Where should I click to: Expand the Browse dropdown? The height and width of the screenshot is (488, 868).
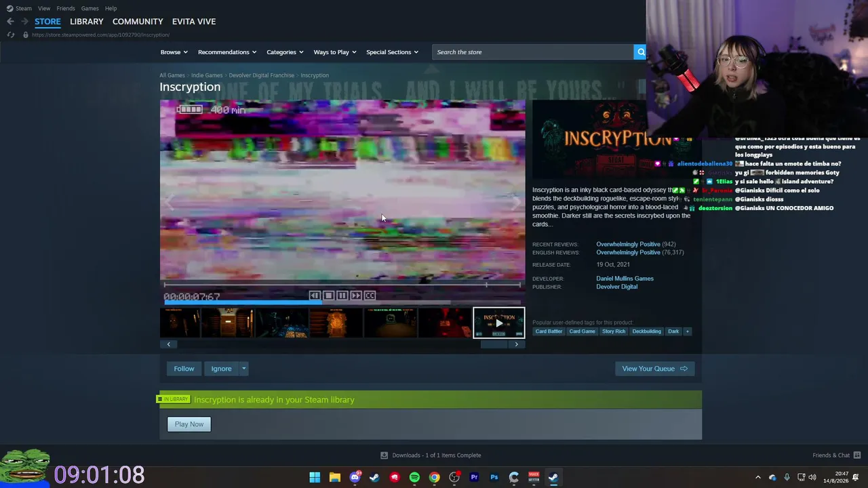tap(175, 52)
